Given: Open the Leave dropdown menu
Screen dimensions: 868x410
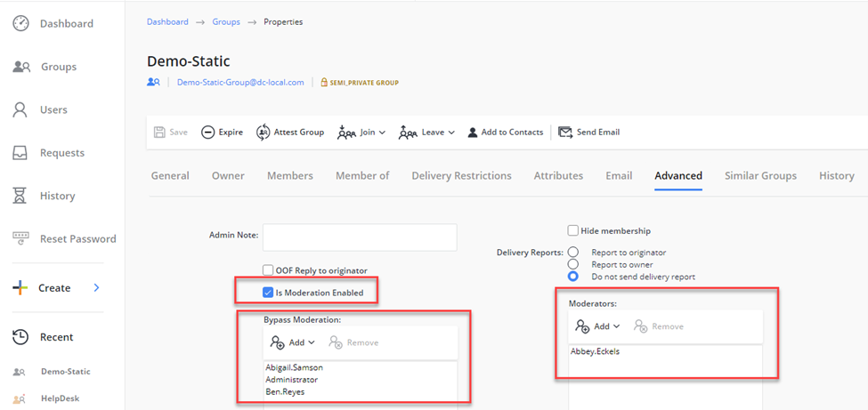Looking at the screenshot, I should point(426,133).
